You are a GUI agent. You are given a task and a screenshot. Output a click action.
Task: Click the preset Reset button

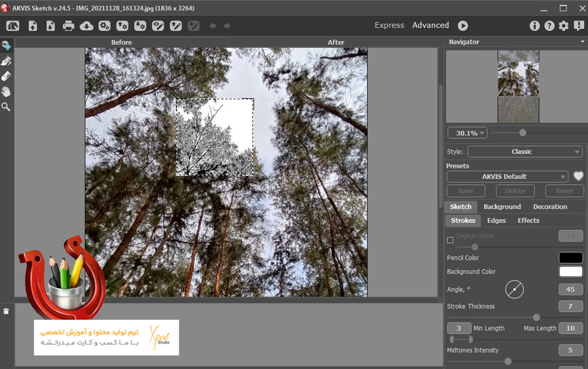pyautogui.click(x=564, y=191)
